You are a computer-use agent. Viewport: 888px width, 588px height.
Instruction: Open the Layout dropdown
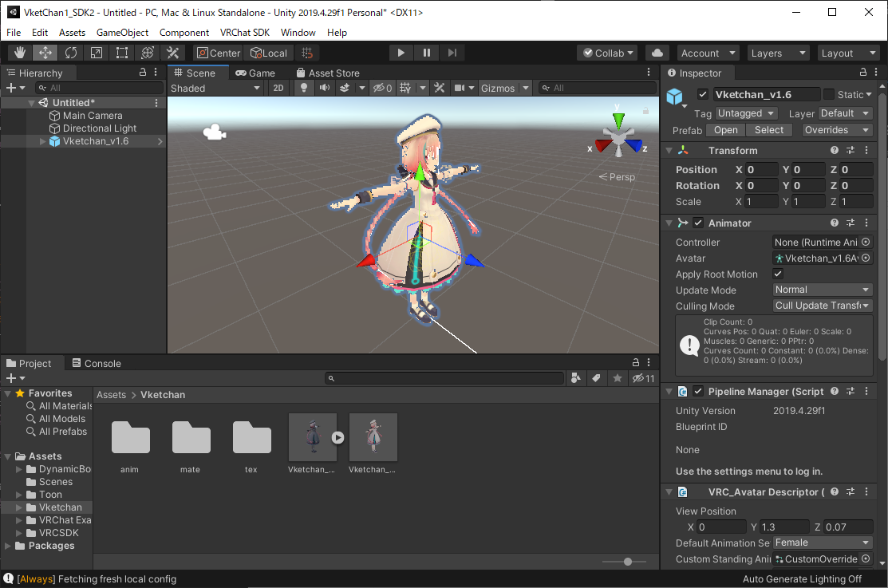pyautogui.click(x=848, y=53)
